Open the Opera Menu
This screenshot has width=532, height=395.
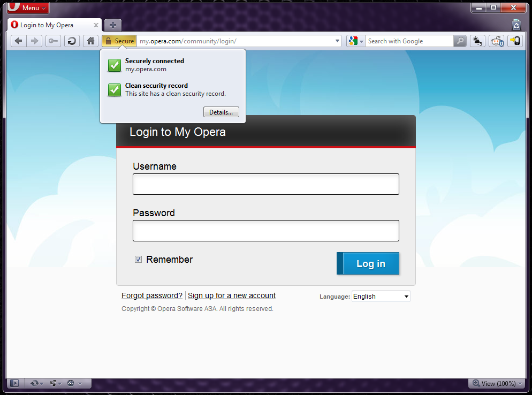click(x=28, y=8)
